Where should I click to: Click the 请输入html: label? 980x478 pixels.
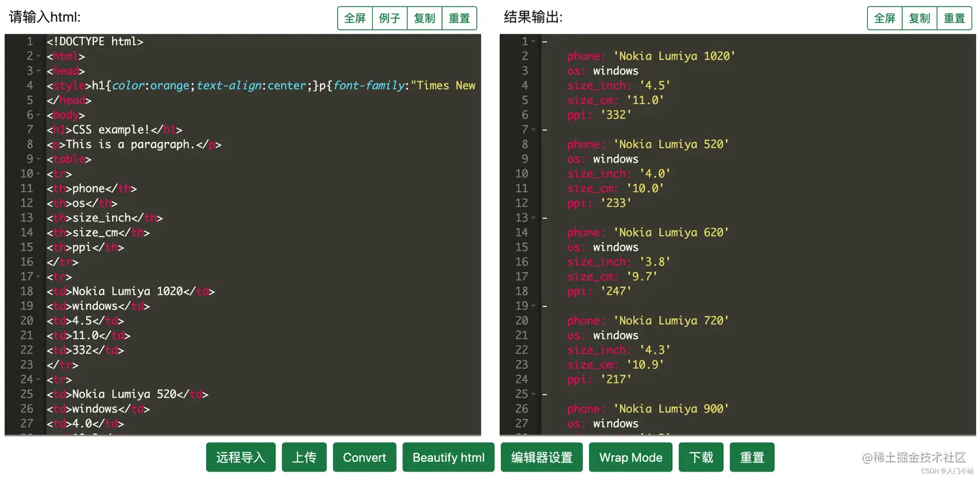pos(45,17)
